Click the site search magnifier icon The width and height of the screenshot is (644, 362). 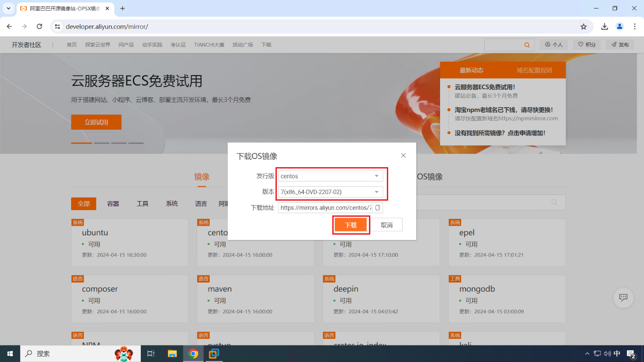coord(527,45)
